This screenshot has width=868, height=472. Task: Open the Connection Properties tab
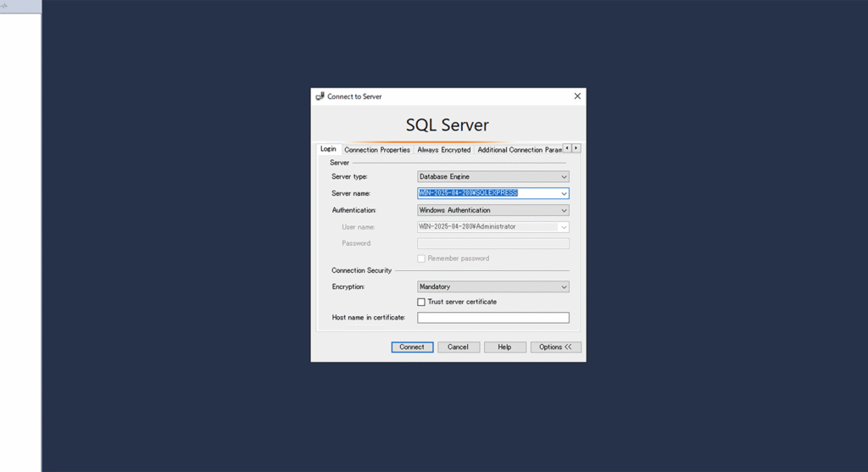pyautogui.click(x=377, y=150)
